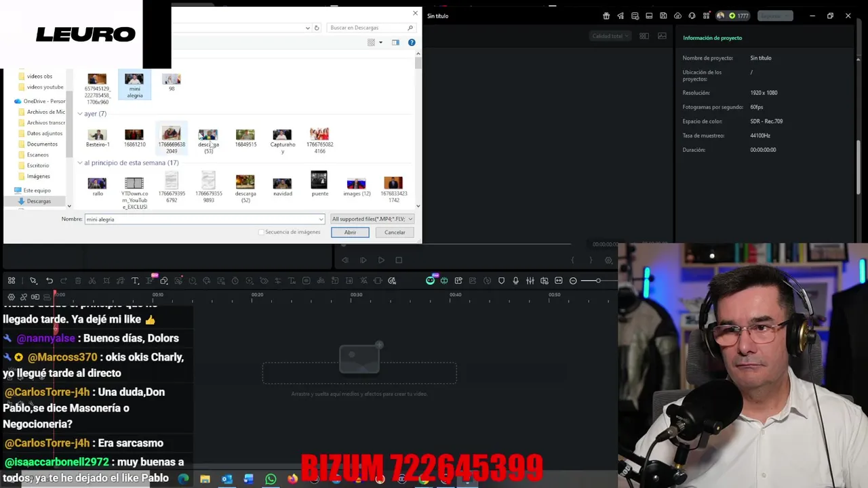Click the refresh icon beside the address bar
Screen dimensions: 868x488
click(317, 28)
